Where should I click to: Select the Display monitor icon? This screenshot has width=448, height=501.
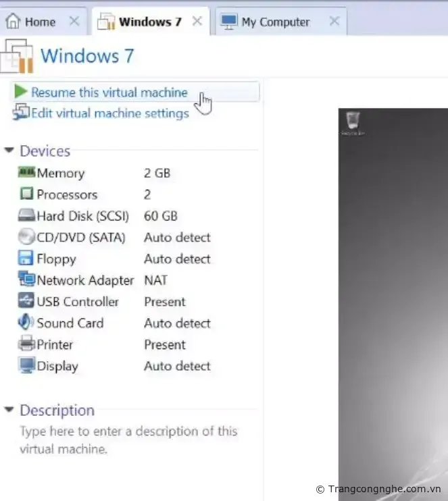click(26, 366)
